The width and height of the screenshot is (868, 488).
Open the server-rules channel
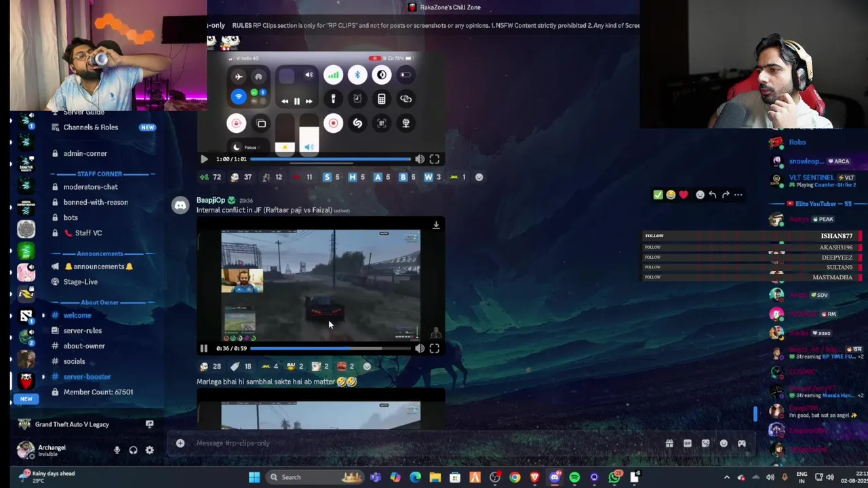(82, 331)
